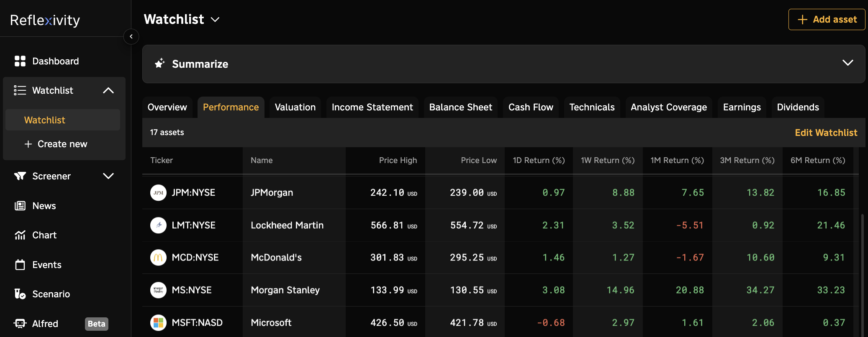Screen dimensions: 868x337
Task: Select the Performance tab
Action: click(231, 107)
